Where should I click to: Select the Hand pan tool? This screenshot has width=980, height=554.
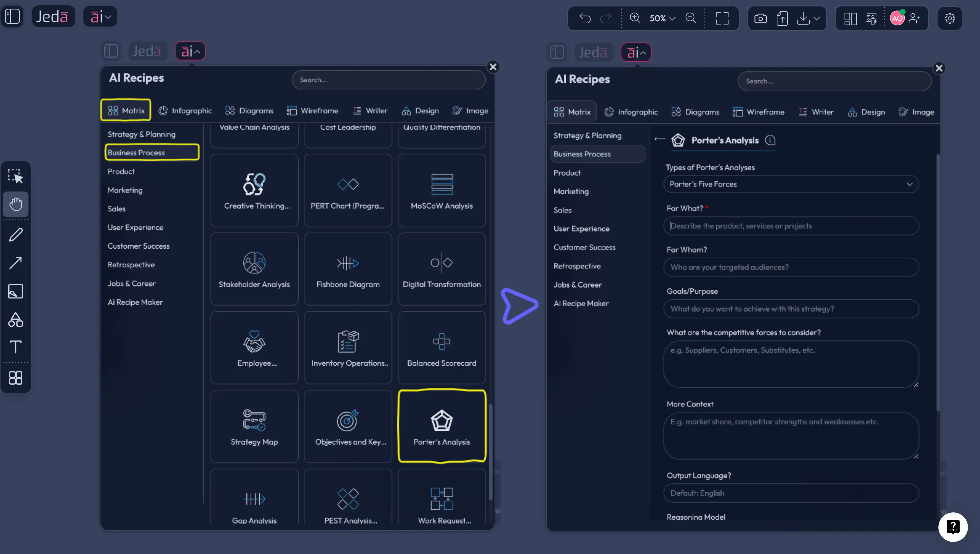[x=15, y=204]
